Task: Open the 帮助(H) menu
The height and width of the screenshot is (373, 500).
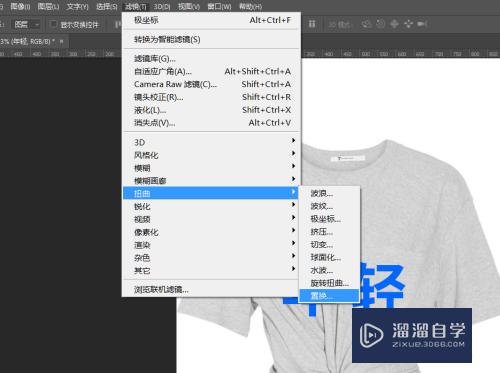Action: click(250, 6)
